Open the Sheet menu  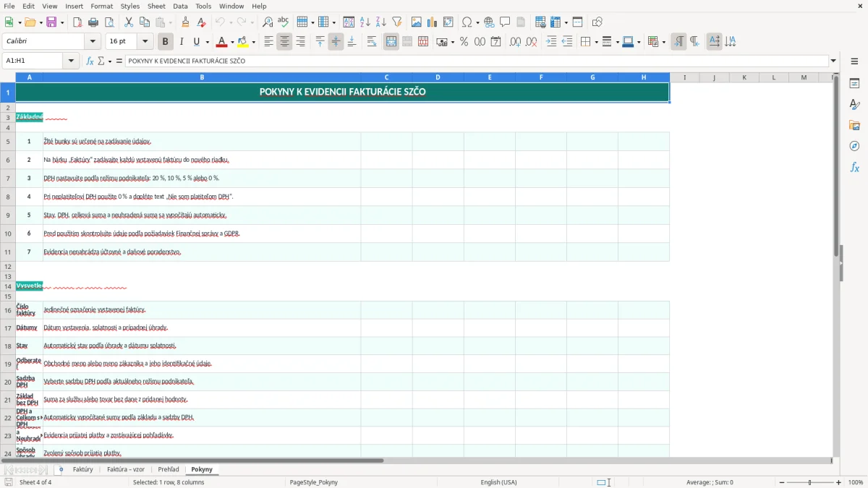tap(156, 6)
